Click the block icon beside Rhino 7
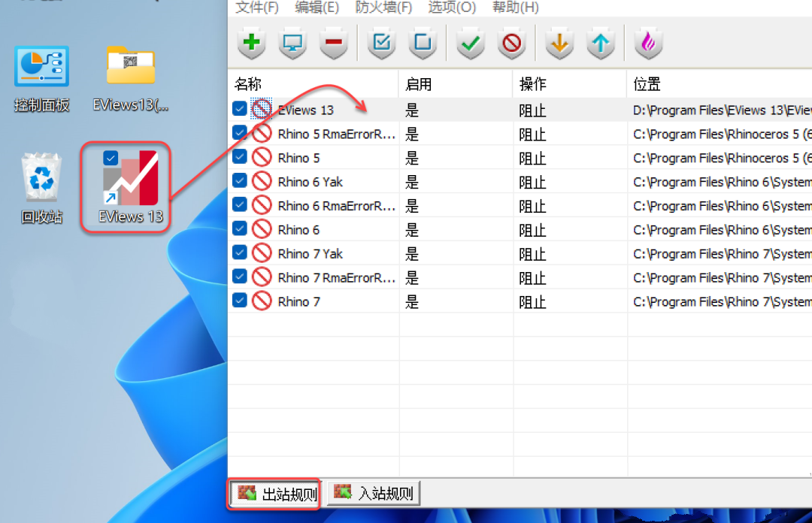Viewport: 812px width, 523px height. [262, 301]
